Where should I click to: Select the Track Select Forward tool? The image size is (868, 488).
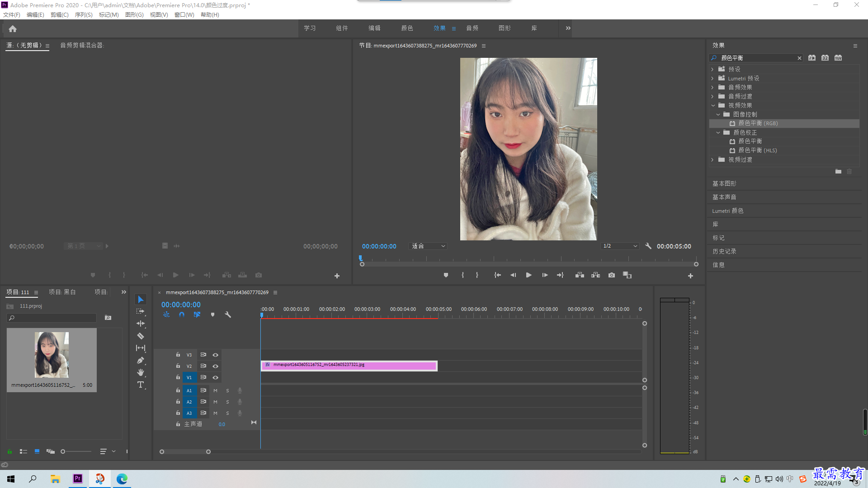pos(141,311)
